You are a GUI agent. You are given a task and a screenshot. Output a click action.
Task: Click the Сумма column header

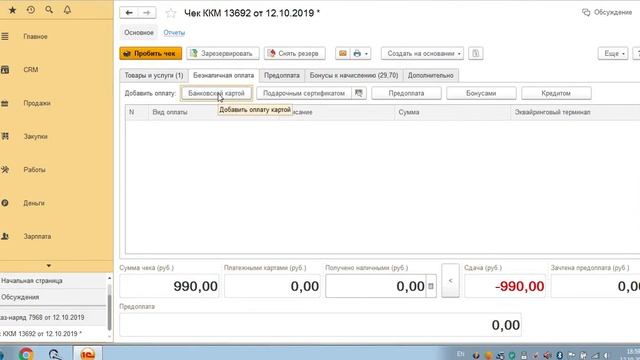[x=452, y=112]
